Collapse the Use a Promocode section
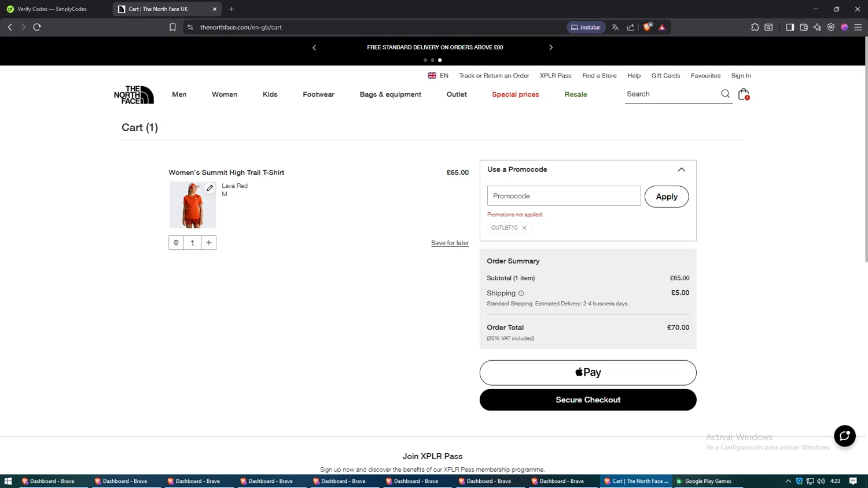This screenshot has height=488, width=868. 681,169
